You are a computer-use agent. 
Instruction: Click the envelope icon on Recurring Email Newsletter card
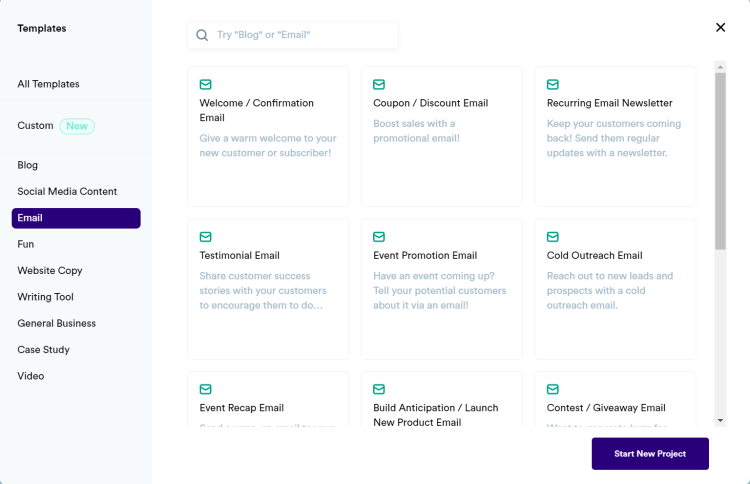pyautogui.click(x=552, y=85)
